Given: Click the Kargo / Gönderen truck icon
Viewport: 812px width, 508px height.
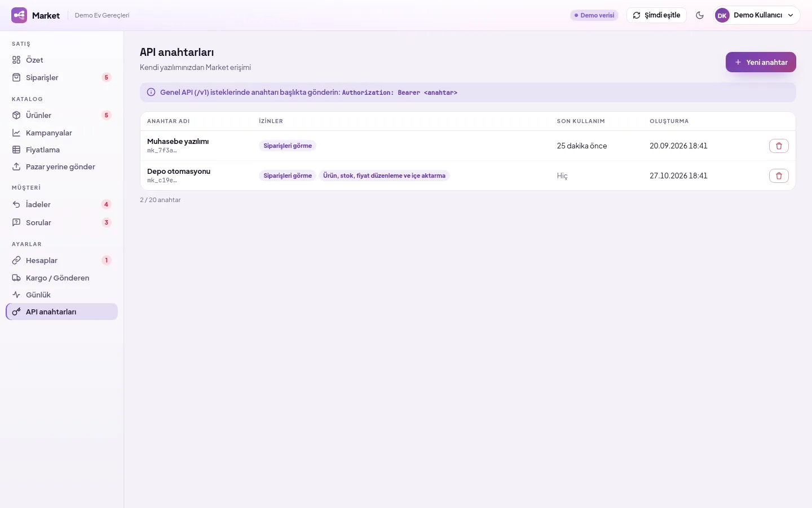Looking at the screenshot, I should pyautogui.click(x=16, y=278).
